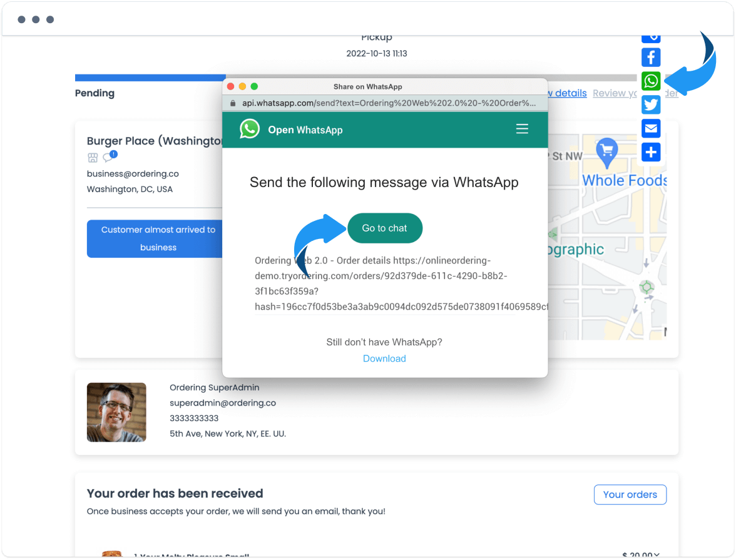Open the chat bubble icon under Burger Place
The height and width of the screenshot is (560, 736).
[110, 156]
